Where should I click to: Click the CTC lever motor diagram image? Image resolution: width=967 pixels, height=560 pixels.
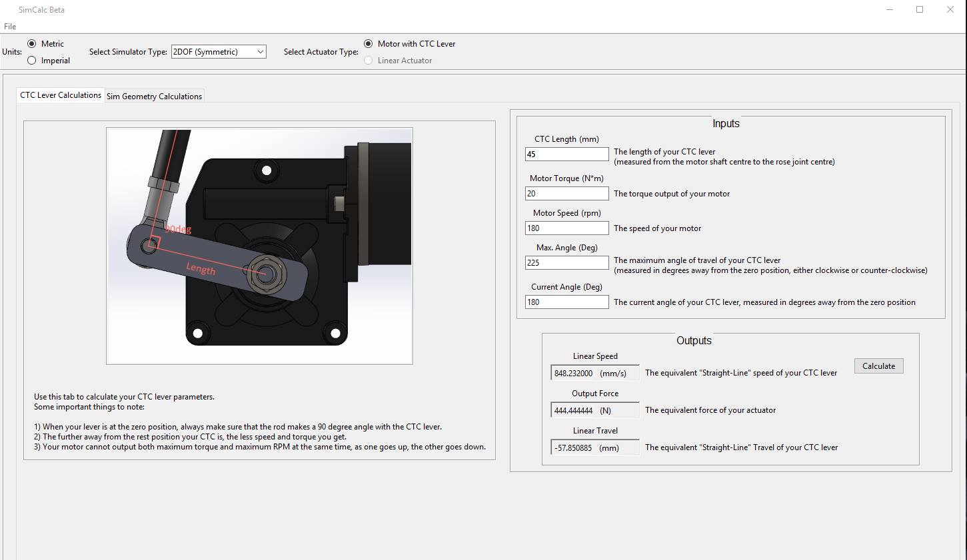tap(259, 246)
